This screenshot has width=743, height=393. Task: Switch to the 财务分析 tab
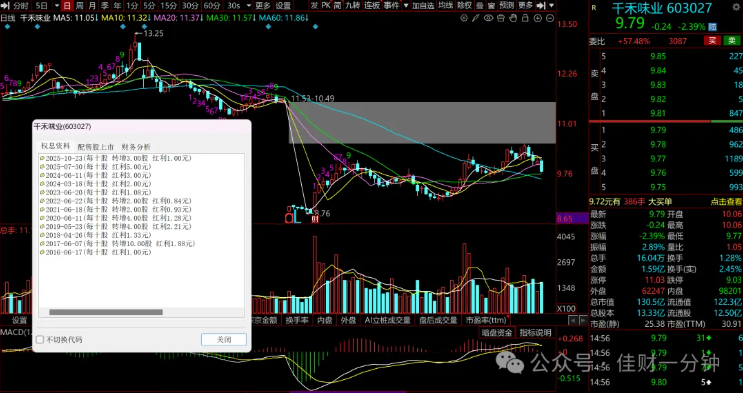pyautogui.click(x=136, y=147)
